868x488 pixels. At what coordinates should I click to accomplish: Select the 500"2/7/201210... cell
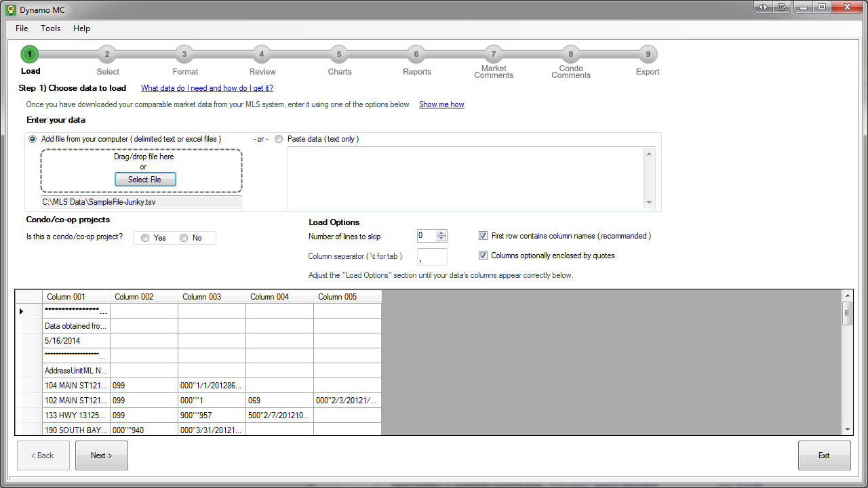(x=279, y=415)
